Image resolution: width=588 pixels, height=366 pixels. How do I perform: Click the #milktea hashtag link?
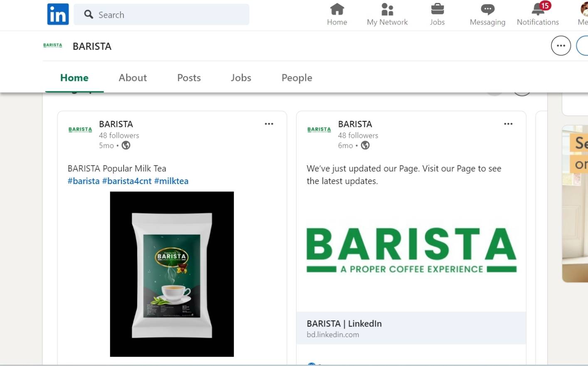point(171,181)
